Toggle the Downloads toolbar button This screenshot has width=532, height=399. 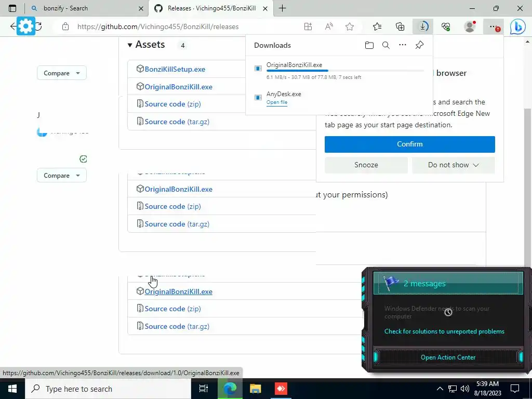coord(423,26)
